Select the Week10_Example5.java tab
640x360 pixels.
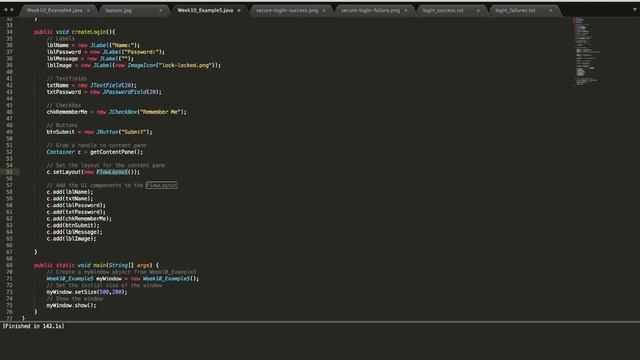[x=205, y=11]
